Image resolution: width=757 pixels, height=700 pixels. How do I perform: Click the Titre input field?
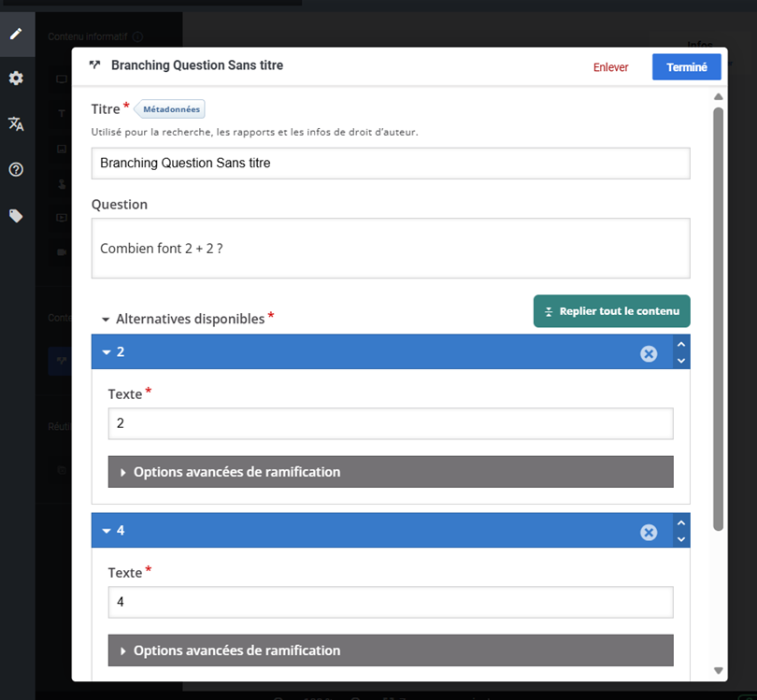click(x=391, y=163)
